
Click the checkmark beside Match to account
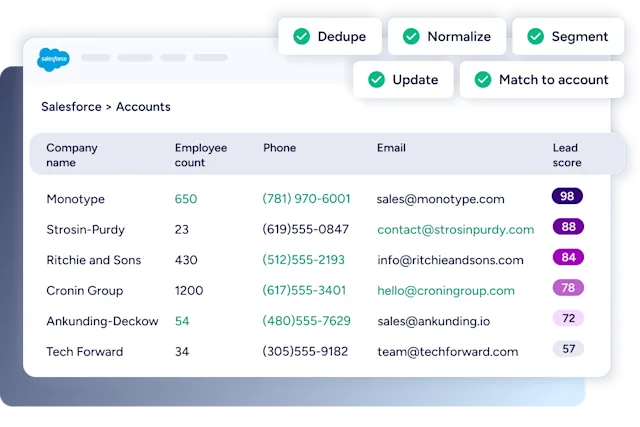click(x=483, y=80)
